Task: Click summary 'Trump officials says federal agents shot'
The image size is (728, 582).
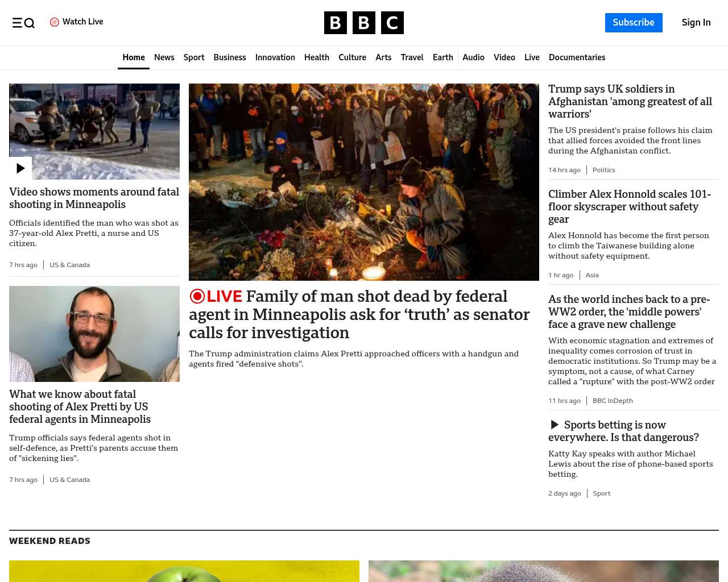Action: click(94, 448)
